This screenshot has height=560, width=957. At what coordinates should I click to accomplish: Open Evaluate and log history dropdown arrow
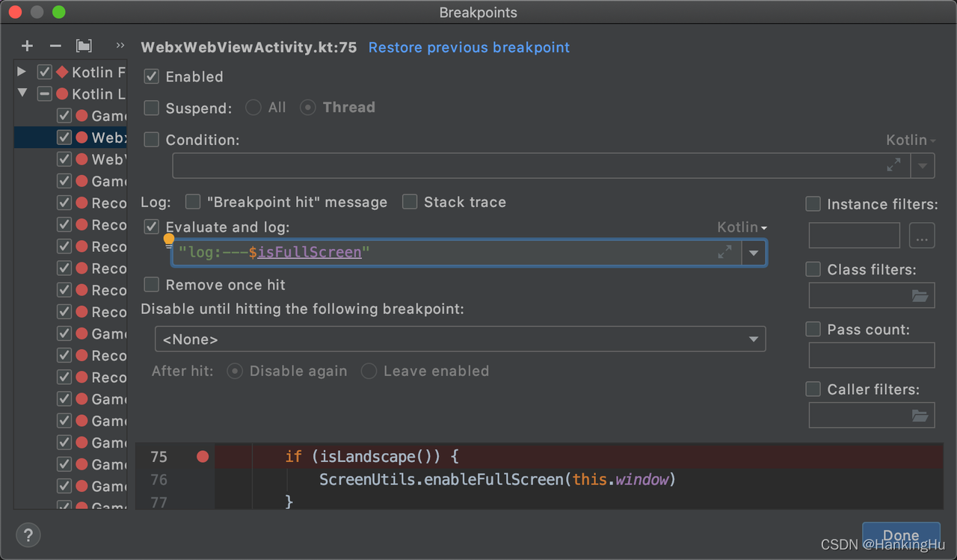(x=754, y=253)
